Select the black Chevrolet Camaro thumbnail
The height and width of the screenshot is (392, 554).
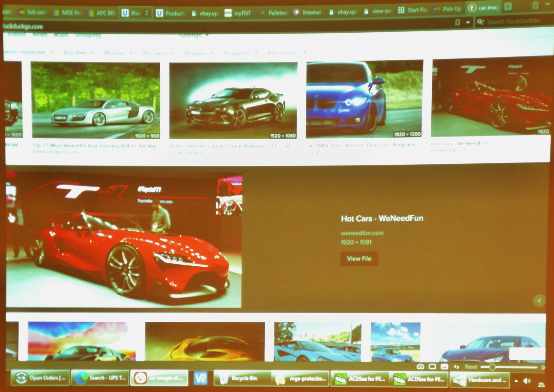(x=233, y=100)
